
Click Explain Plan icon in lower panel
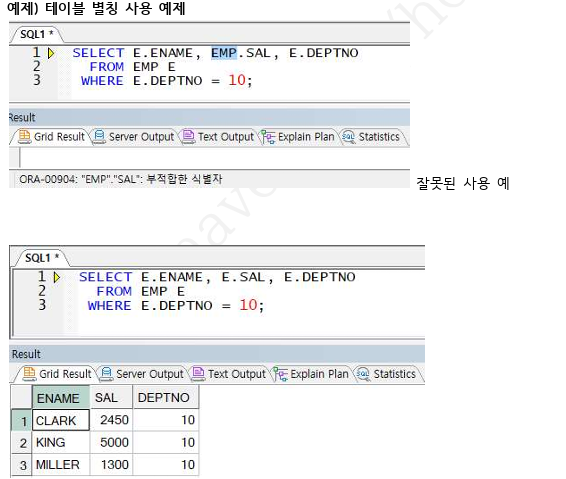click(x=280, y=374)
